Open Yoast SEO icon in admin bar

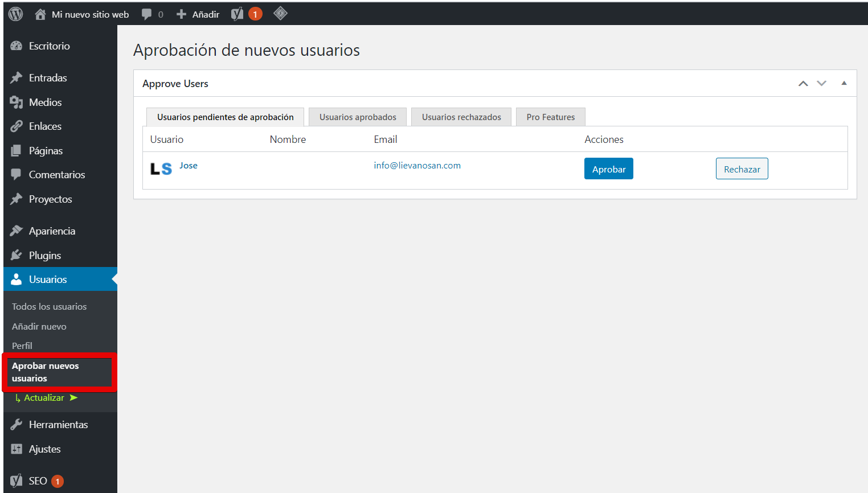coord(237,14)
